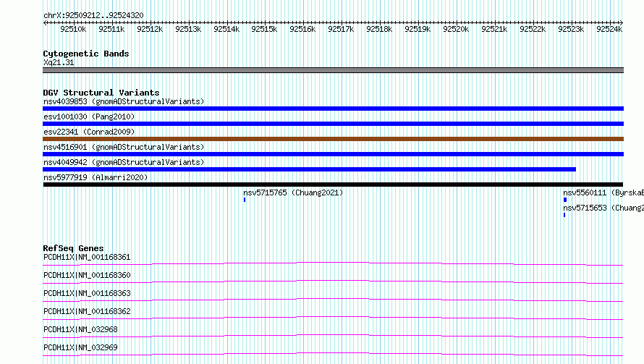Click the blue bar for esv1001030

pos(333,124)
